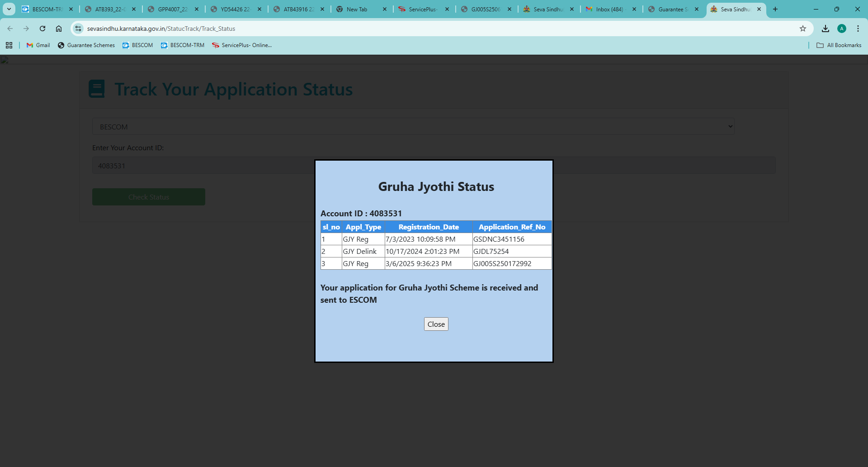Open the Chrome downloads icon
The image size is (868, 467).
click(826, 29)
